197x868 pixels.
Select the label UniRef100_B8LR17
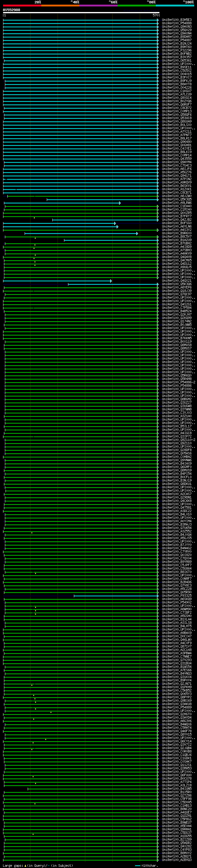pos(177,139)
